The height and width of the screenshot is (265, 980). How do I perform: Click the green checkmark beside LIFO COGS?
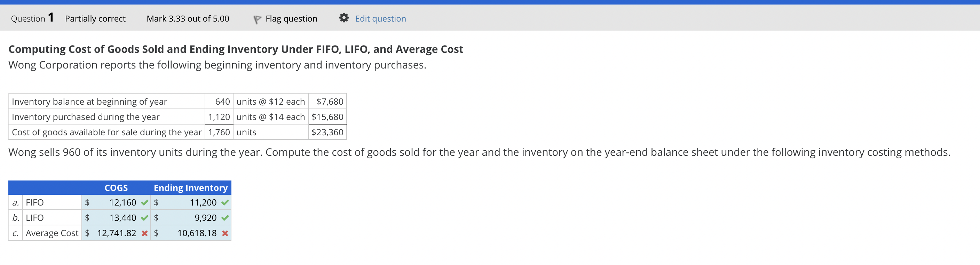tap(144, 217)
